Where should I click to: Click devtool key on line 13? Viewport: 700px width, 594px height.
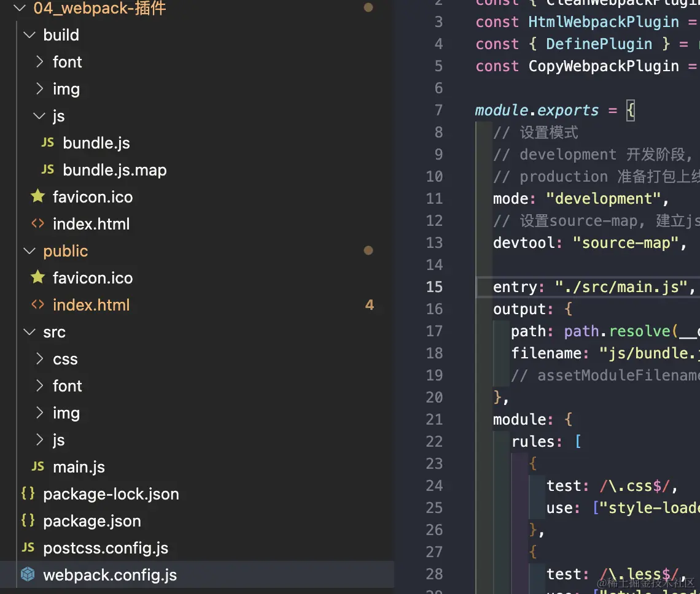tap(524, 242)
